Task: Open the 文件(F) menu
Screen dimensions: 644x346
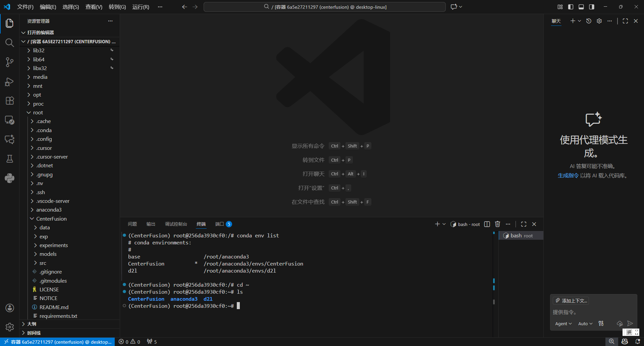Action: (x=25, y=7)
